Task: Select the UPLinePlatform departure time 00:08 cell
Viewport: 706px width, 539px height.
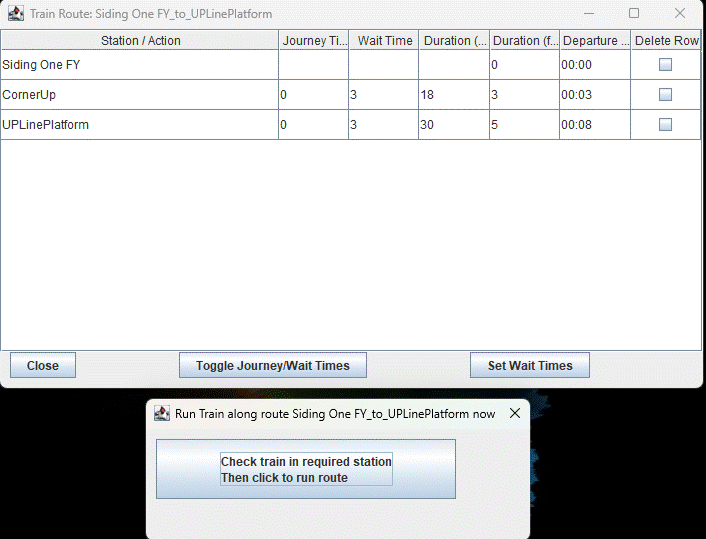Action: [x=595, y=125]
